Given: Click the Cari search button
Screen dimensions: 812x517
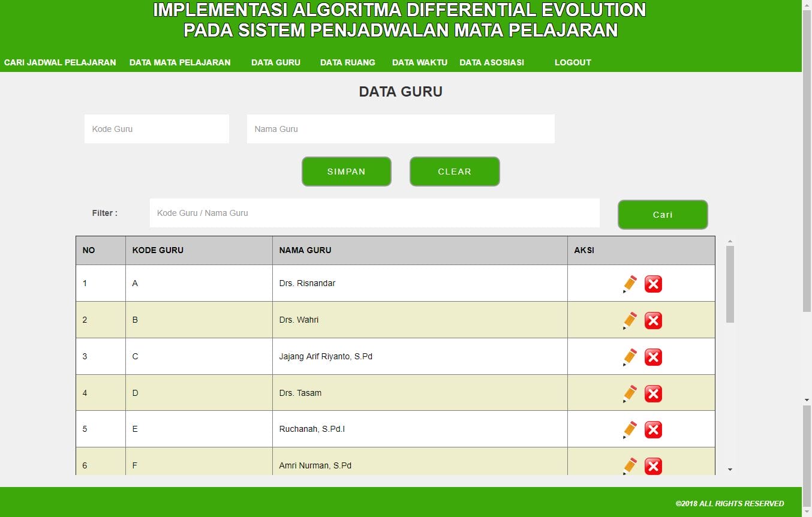Looking at the screenshot, I should [x=662, y=215].
